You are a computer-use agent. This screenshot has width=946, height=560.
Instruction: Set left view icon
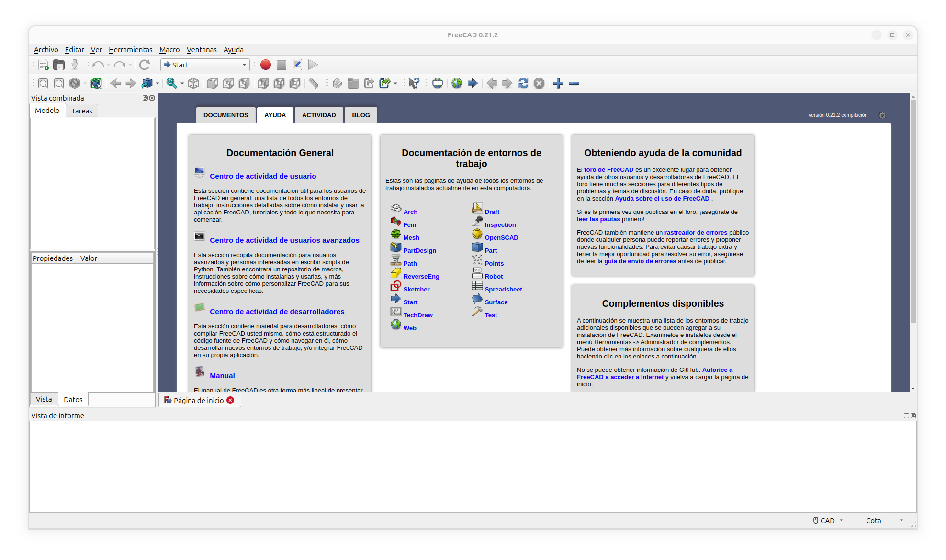(295, 83)
